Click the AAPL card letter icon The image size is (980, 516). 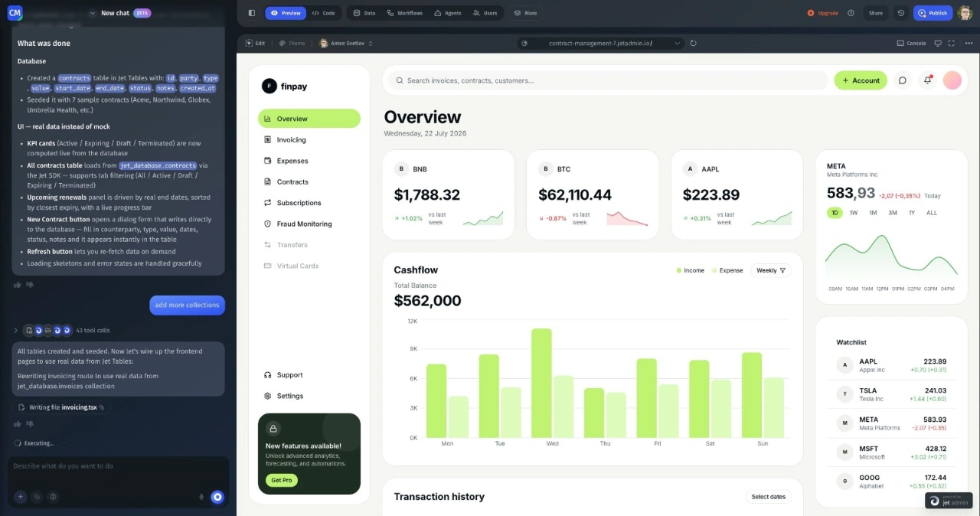pos(690,169)
